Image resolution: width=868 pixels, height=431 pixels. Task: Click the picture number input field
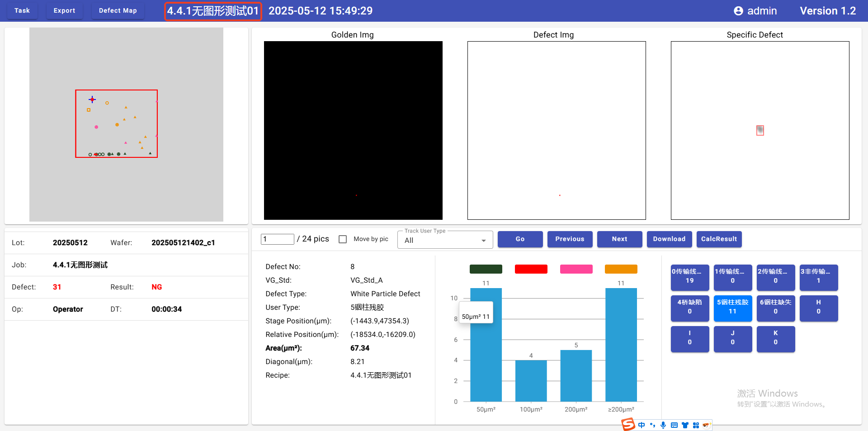(x=277, y=239)
